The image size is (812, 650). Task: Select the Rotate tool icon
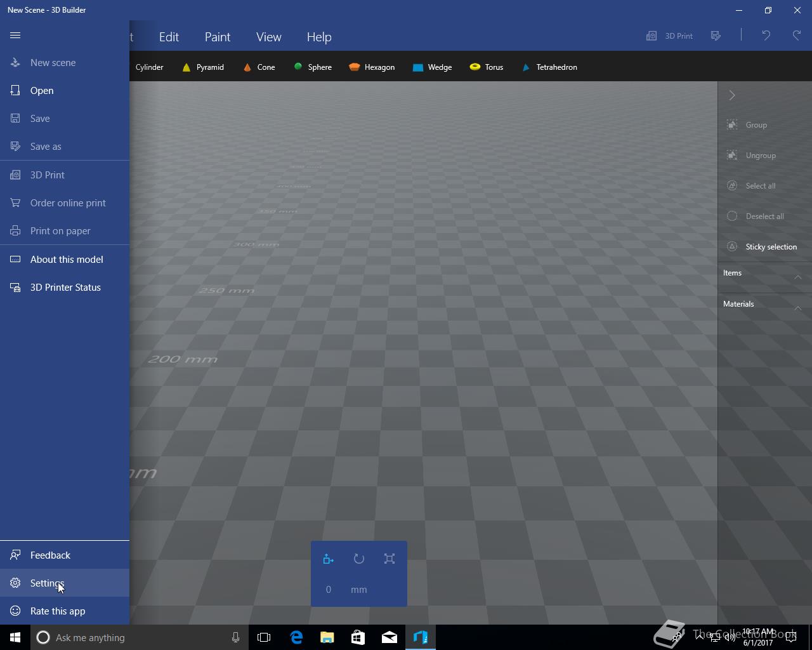pos(359,559)
